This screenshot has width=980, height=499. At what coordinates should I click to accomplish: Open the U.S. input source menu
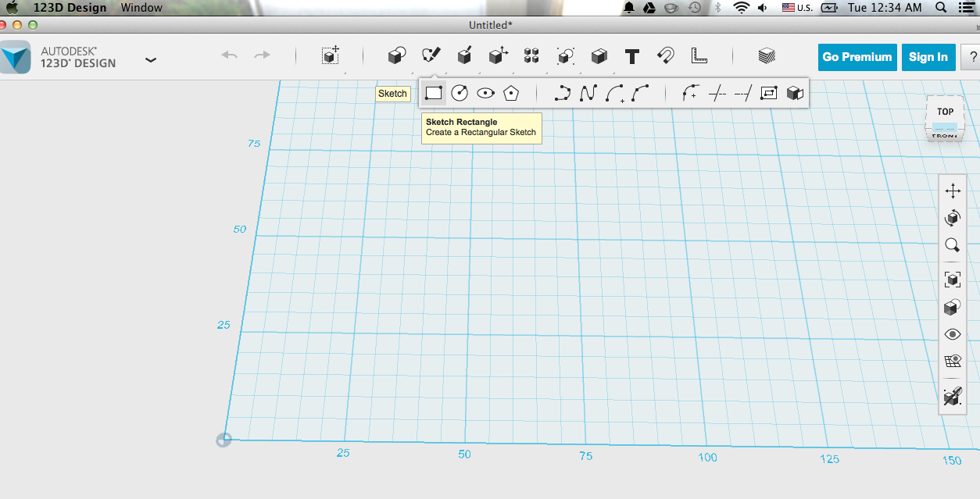[x=797, y=7]
